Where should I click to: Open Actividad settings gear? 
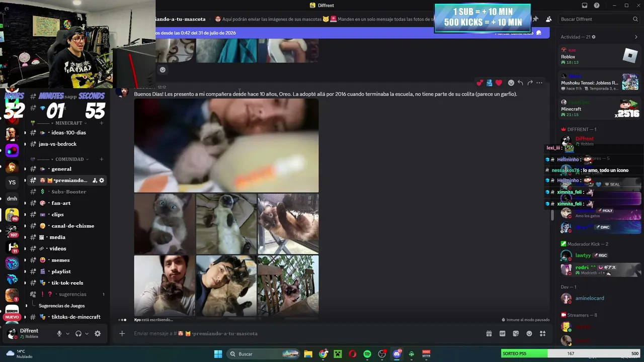coord(594,37)
